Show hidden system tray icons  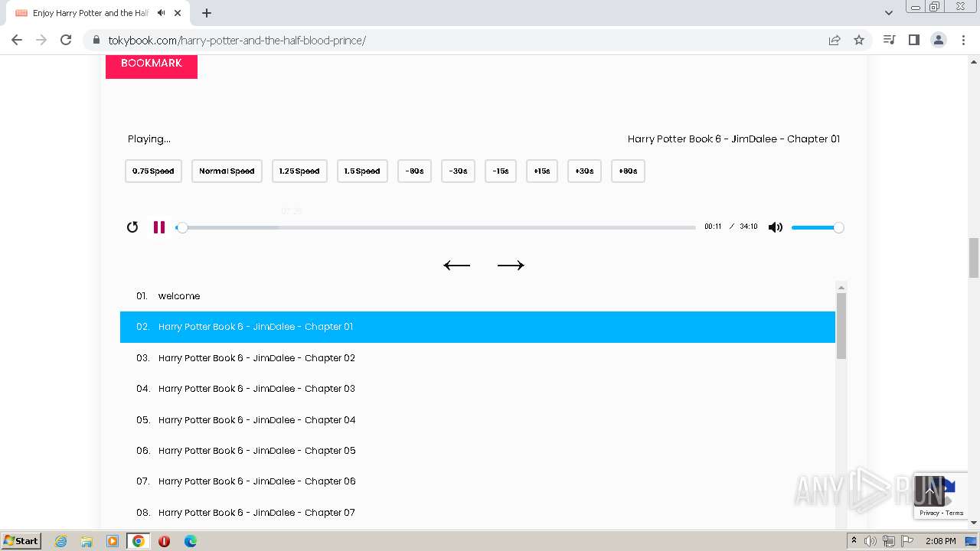point(854,541)
